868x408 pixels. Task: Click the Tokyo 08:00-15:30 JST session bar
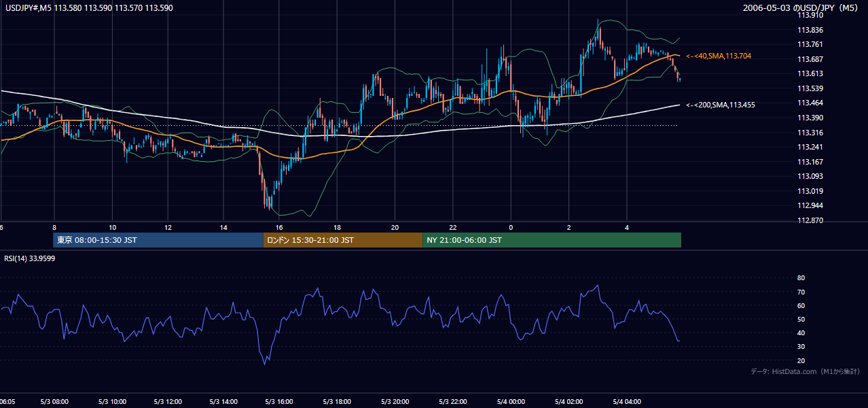coord(158,240)
